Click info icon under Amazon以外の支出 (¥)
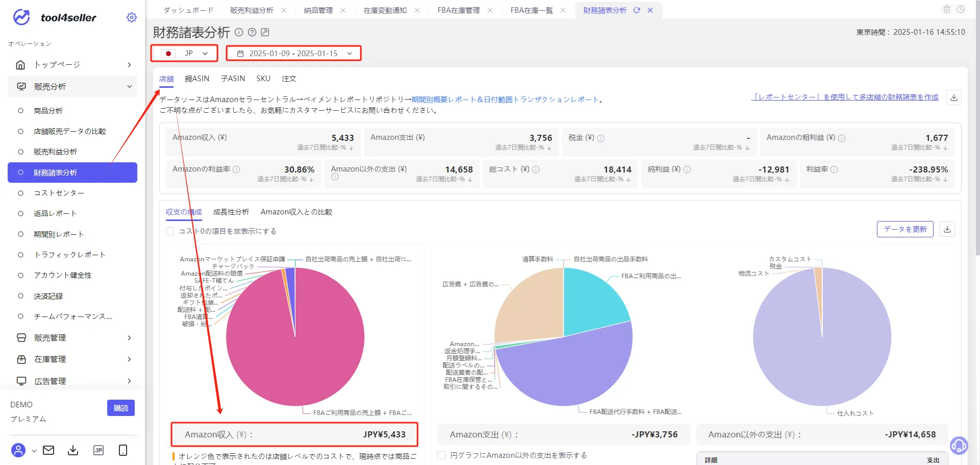This screenshot has height=465, width=980. (x=335, y=177)
